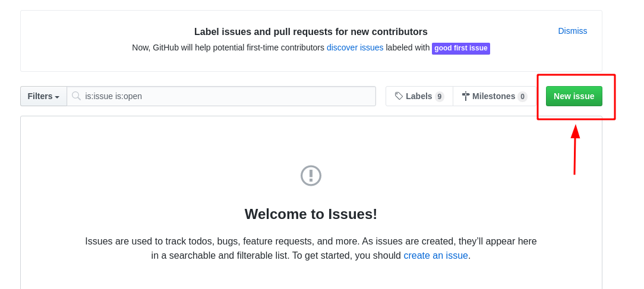Click the exclamation circle issue icon
The image size is (644, 289).
311,176
